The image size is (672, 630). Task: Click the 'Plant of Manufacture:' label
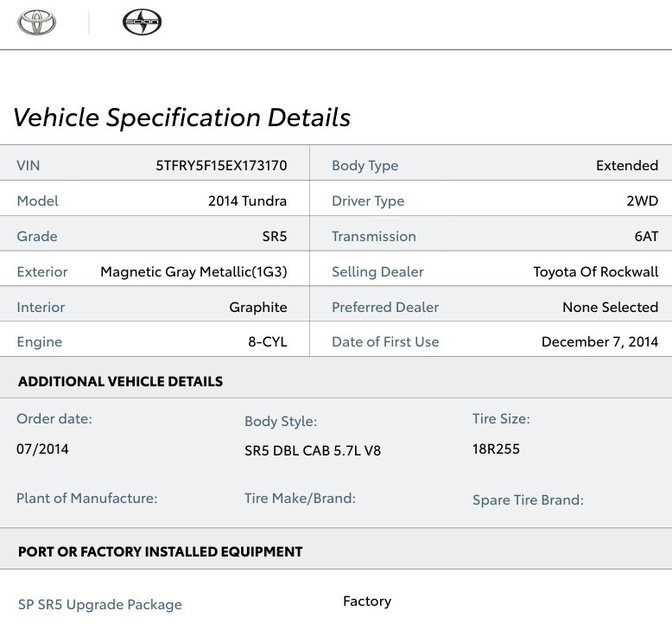pos(87,499)
